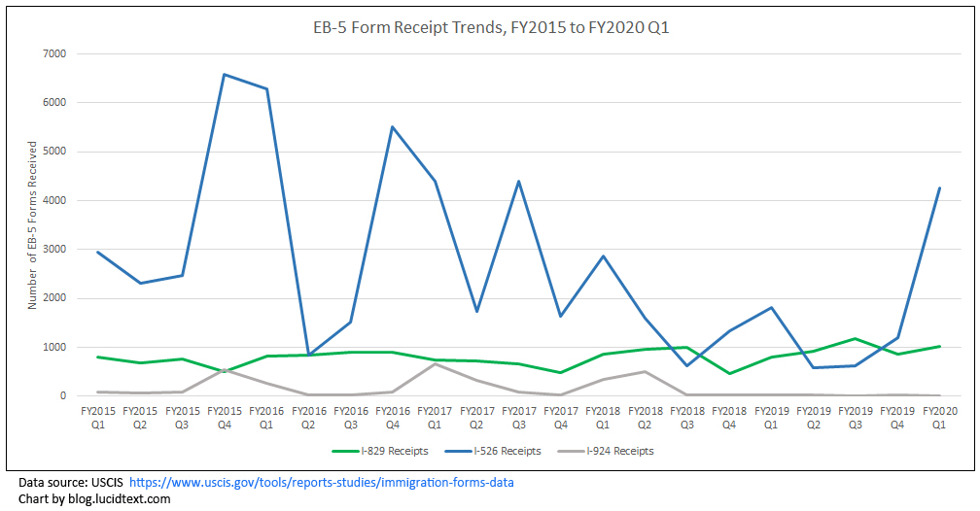Click the I-526 peak at FY2015 Q4

pyautogui.click(x=225, y=75)
